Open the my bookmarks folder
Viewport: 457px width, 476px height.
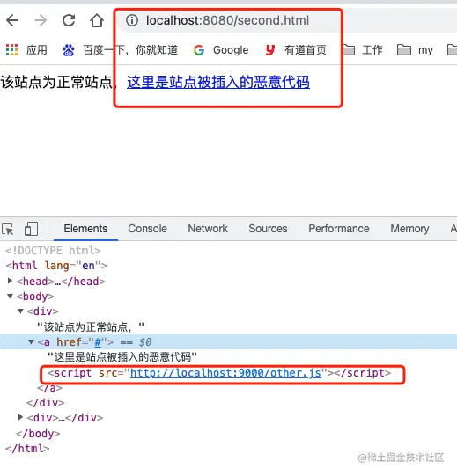coord(415,50)
